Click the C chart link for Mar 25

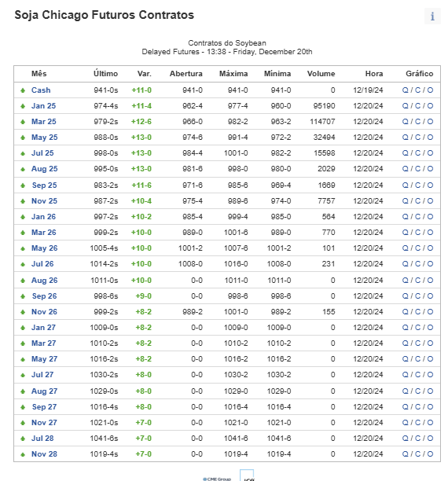[x=417, y=122]
